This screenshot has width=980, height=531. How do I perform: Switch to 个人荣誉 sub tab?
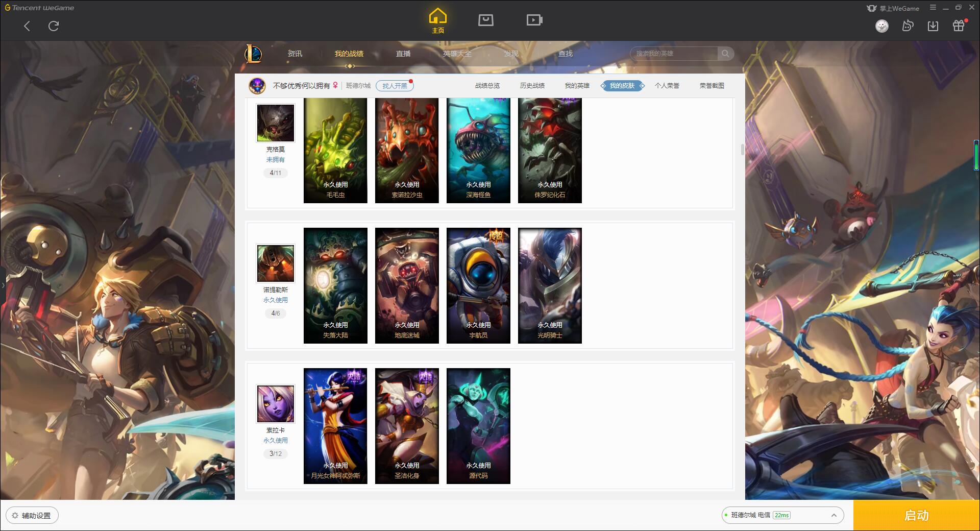click(x=667, y=86)
